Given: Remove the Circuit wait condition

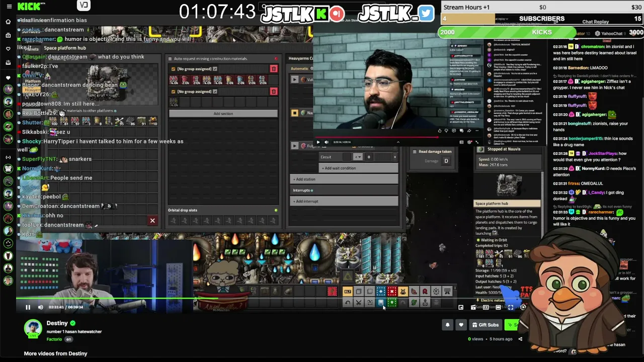Looking at the screenshot, I should pos(395,157).
